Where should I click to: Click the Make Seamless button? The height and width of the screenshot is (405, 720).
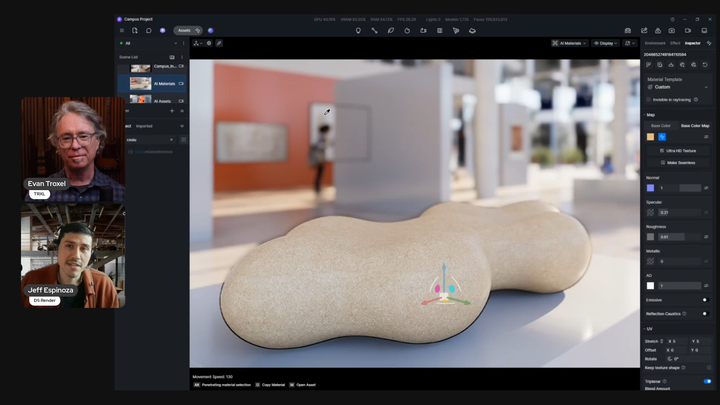click(x=678, y=163)
